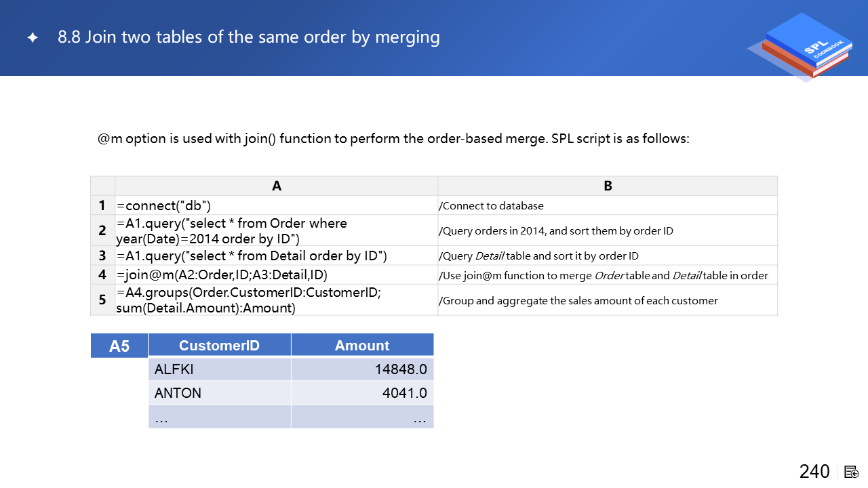
Task: Click row number 4 of the script
Action: click(102, 275)
